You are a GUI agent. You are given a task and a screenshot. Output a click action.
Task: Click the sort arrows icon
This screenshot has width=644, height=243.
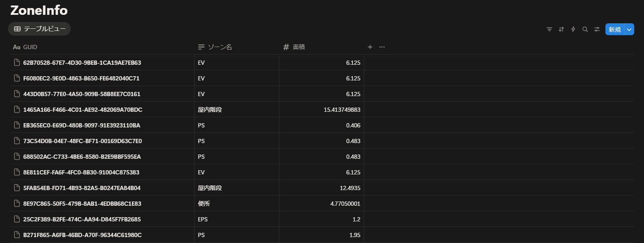pyautogui.click(x=561, y=29)
